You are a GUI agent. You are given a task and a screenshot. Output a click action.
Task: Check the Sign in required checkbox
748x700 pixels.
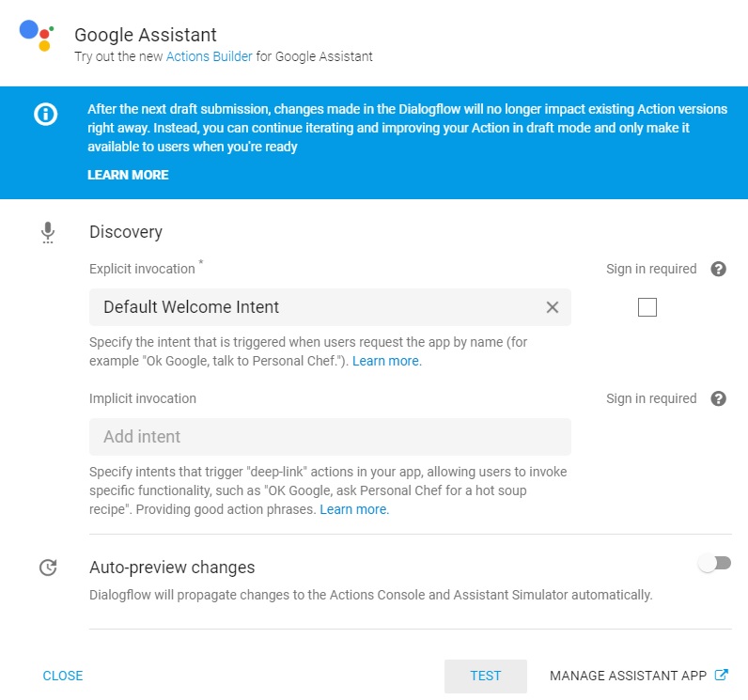647,307
